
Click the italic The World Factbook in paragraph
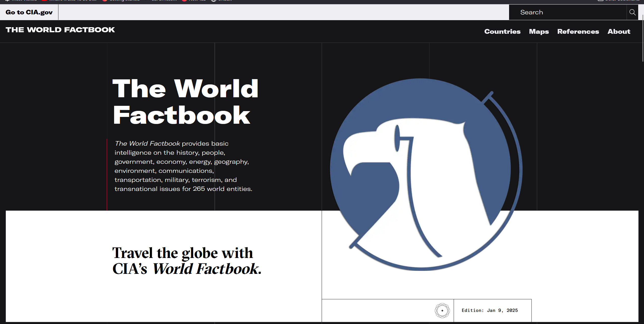click(x=147, y=143)
